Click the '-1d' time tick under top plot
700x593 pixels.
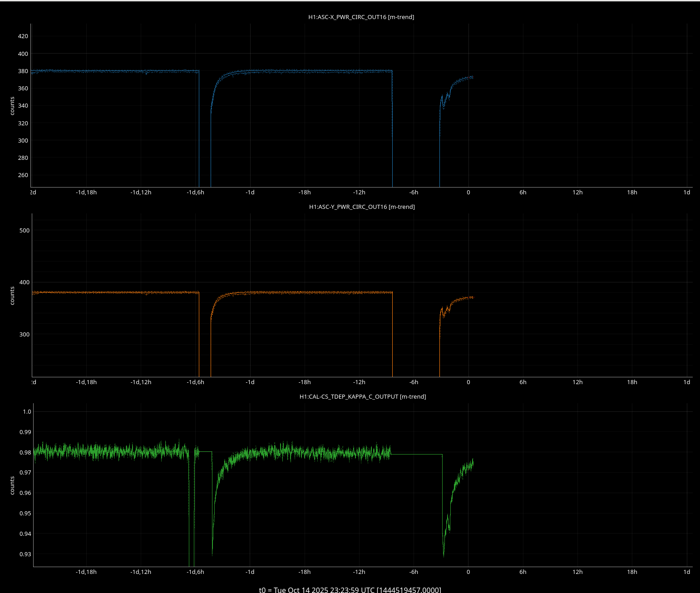(x=250, y=193)
